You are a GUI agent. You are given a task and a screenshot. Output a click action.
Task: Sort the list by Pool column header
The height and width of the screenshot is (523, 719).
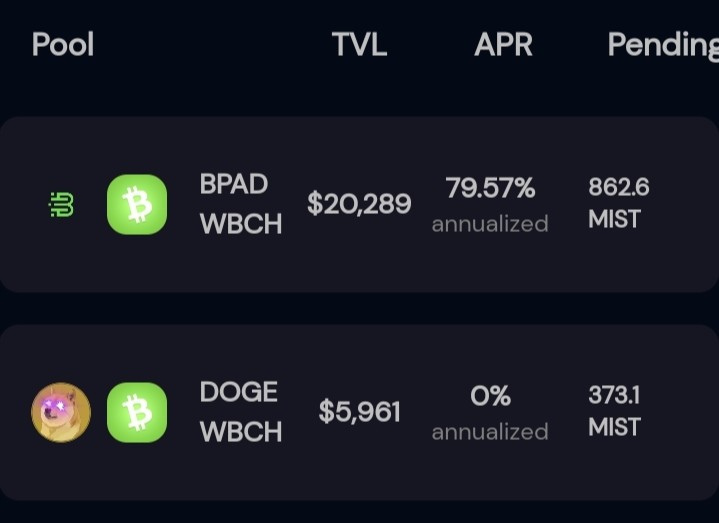point(63,44)
